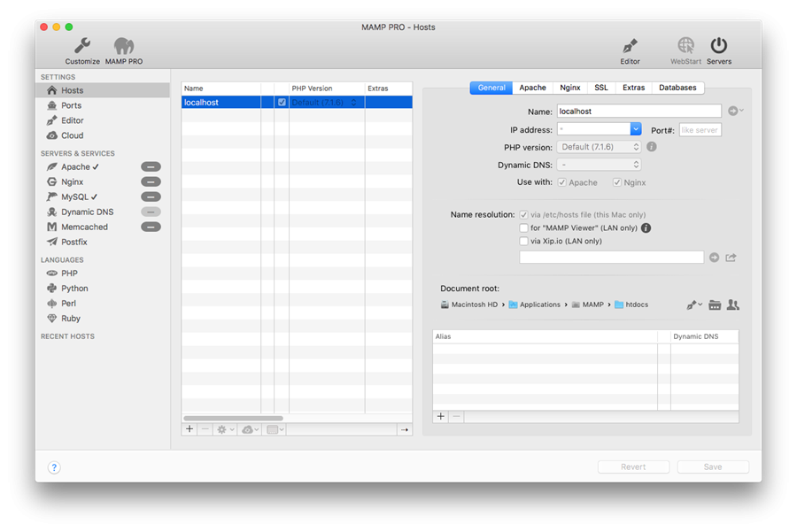Open document root permissions users icon
This screenshot has height=532, width=797.
[733, 305]
